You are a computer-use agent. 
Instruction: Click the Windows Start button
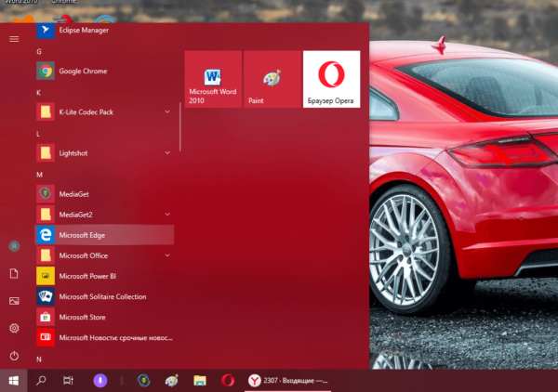14,381
